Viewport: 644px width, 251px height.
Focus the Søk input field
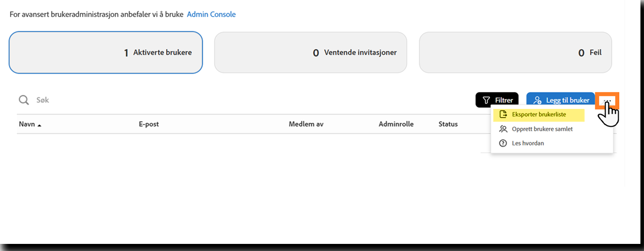[x=152, y=100]
